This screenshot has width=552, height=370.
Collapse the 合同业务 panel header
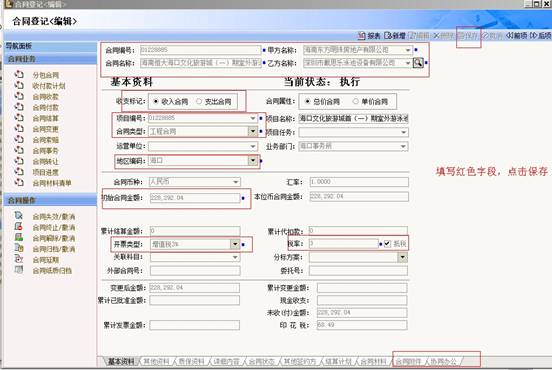click(50, 59)
